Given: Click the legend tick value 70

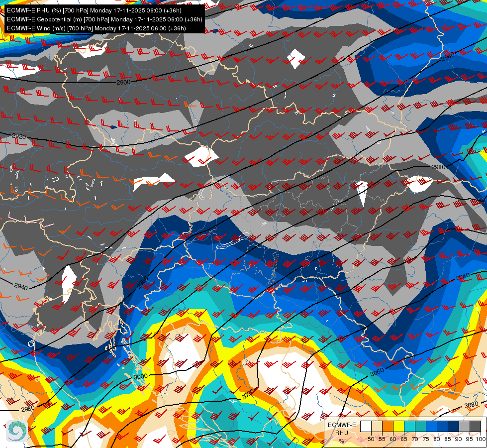Looking at the screenshot, I should coord(415,439).
